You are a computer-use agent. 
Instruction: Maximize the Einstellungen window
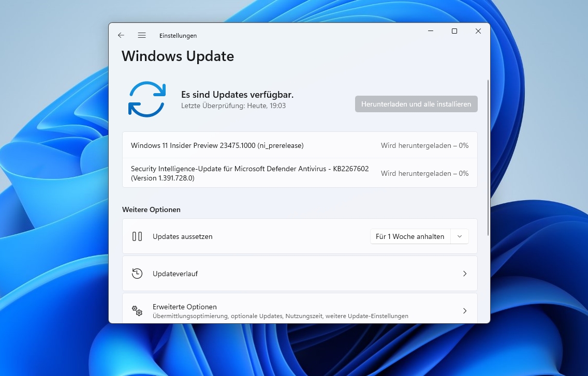coord(454,31)
